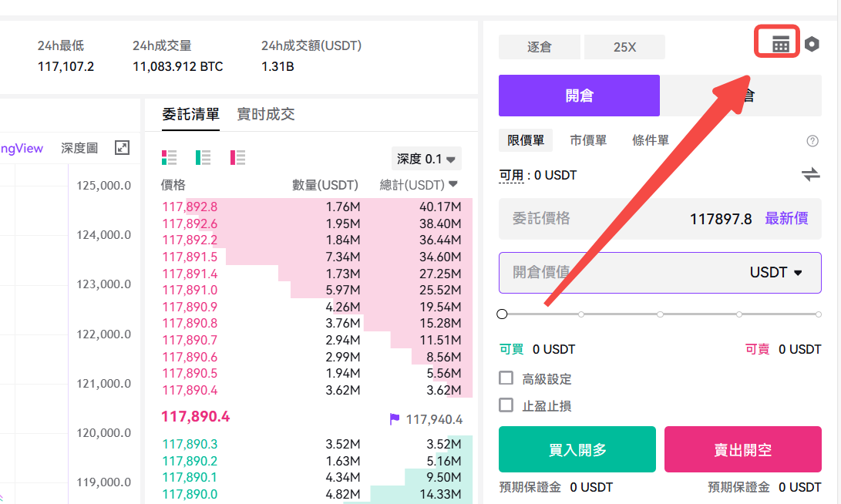Screen dimensions: 841x504
Task: Open trading settings hexagon icon
Action: pyautogui.click(x=812, y=44)
